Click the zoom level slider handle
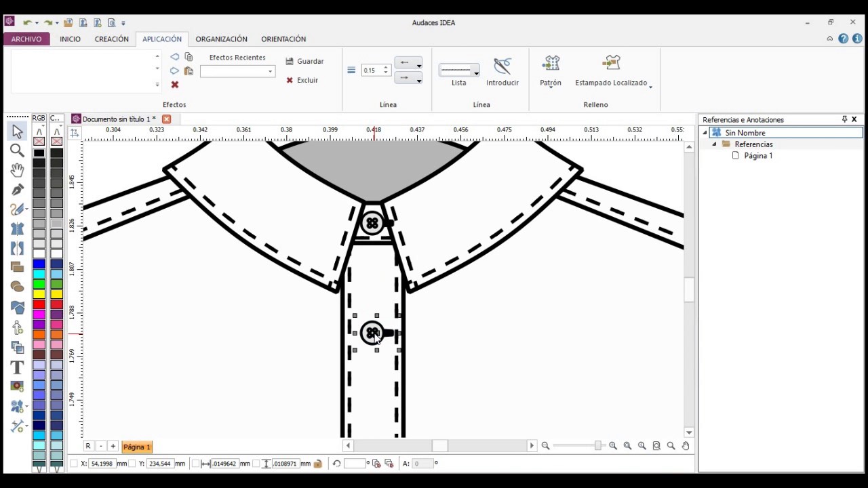The height and width of the screenshot is (488, 868). click(x=598, y=445)
